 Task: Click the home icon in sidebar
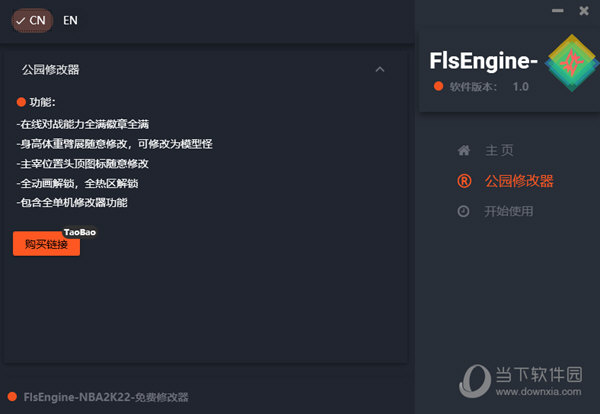(x=463, y=151)
